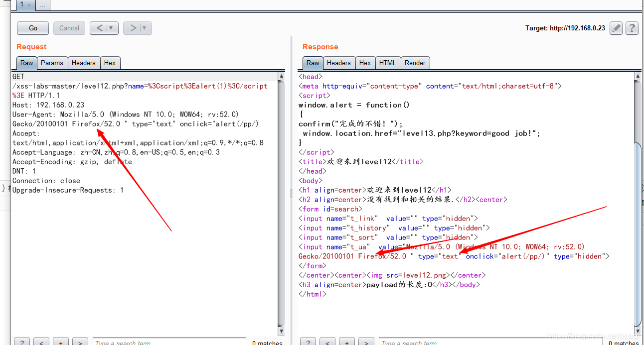This screenshot has height=345, width=644.
Task: Click the response search previous match button
Action: tap(327, 342)
